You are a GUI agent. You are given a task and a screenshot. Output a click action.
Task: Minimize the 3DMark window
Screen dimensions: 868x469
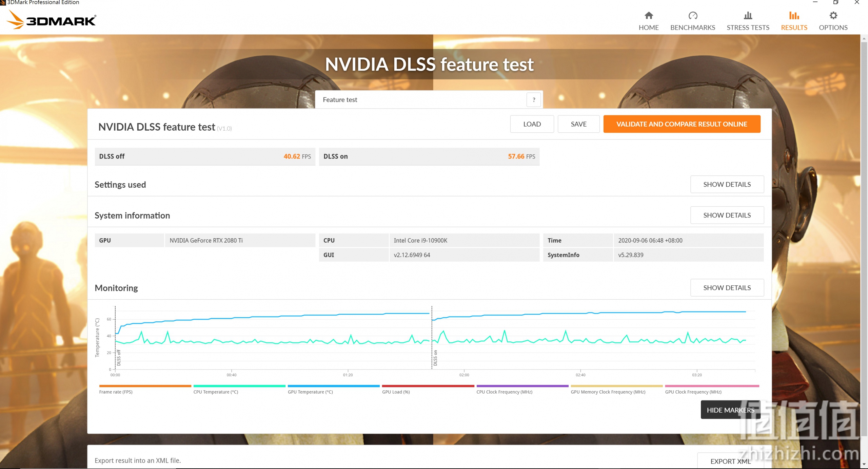pyautogui.click(x=815, y=2)
